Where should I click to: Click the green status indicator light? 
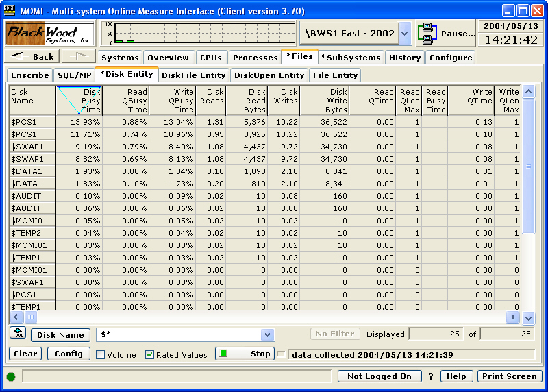(x=11, y=376)
